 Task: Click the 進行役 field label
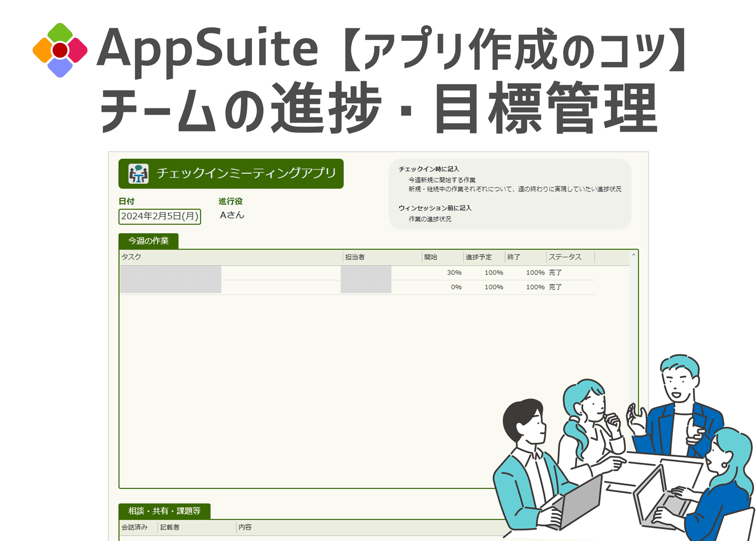coord(230,201)
